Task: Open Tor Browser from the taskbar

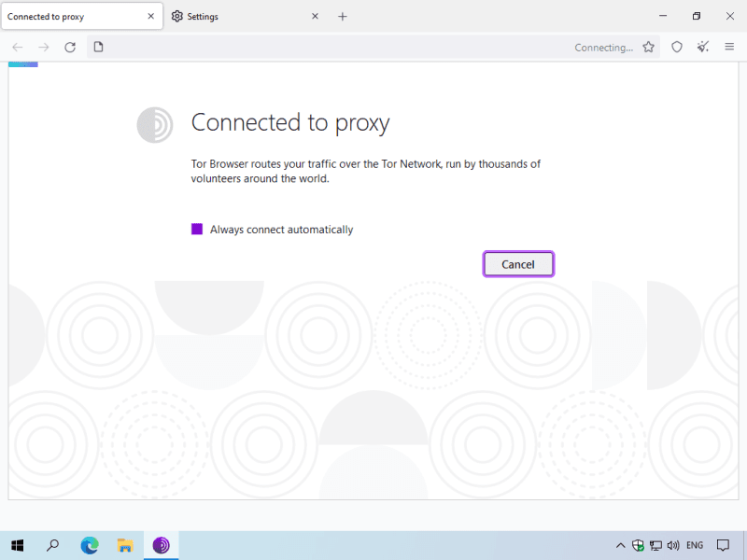Action: point(162,545)
